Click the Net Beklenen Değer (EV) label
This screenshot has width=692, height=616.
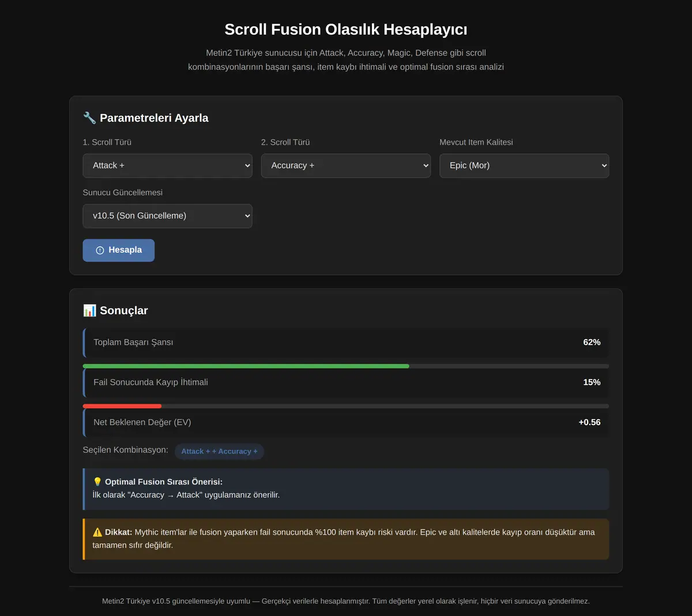point(142,422)
